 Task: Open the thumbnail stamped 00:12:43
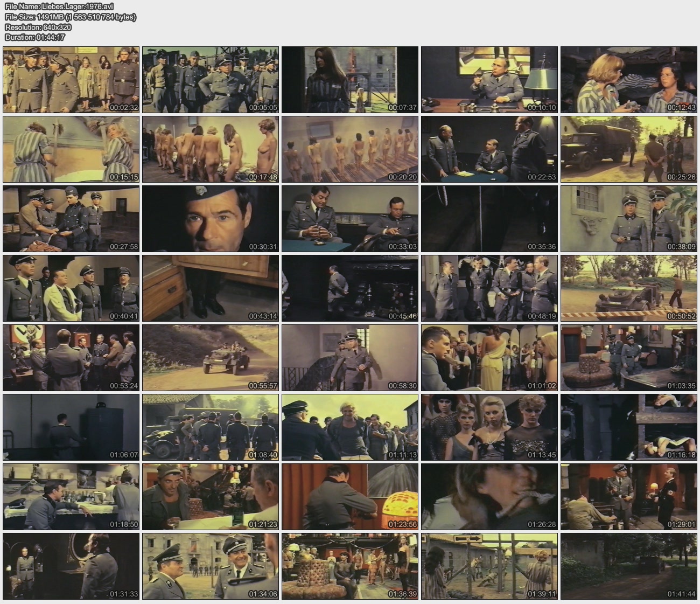coord(629,80)
